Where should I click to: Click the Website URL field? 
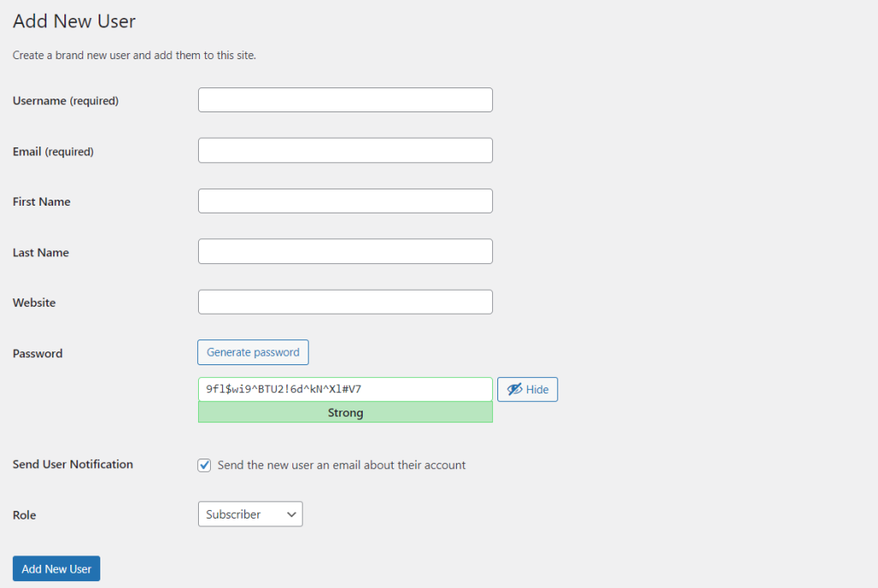coord(345,302)
